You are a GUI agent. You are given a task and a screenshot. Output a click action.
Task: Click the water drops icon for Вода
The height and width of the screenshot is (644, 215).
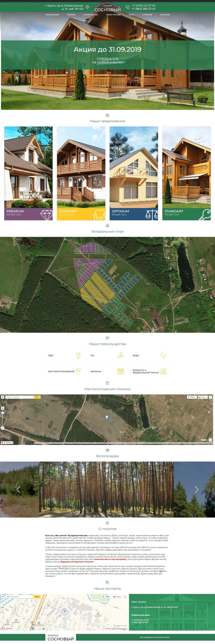click(x=163, y=355)
